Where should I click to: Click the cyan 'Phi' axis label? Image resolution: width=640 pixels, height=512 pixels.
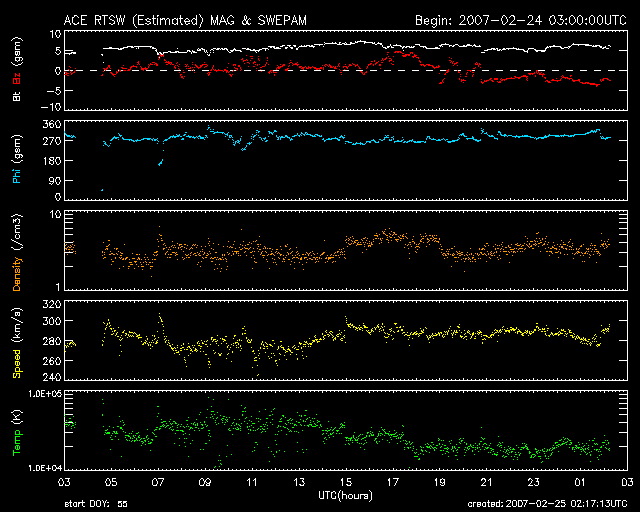pyautogui.click(x=17, y=174)
